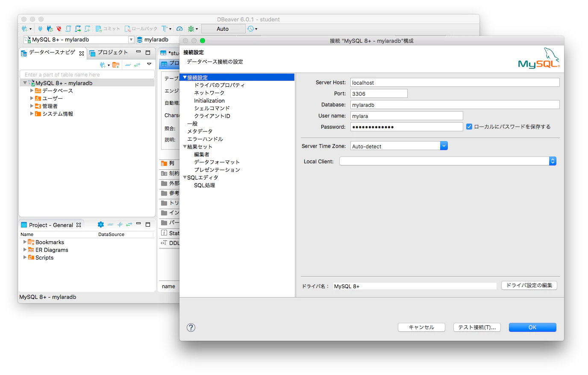Click the table name filter field in navigator
The height and width of the screenshot is (375, 588).
[x=87, y=74]
